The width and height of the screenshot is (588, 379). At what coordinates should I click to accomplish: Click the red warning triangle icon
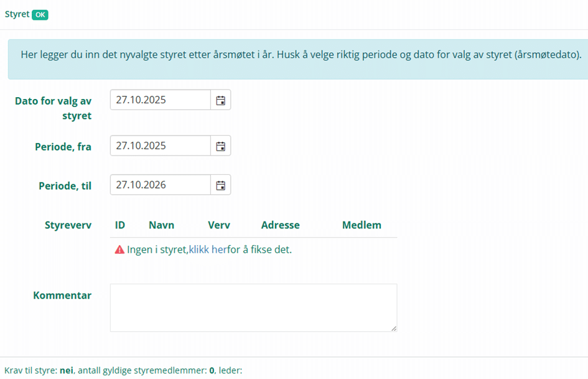(120, 250)
